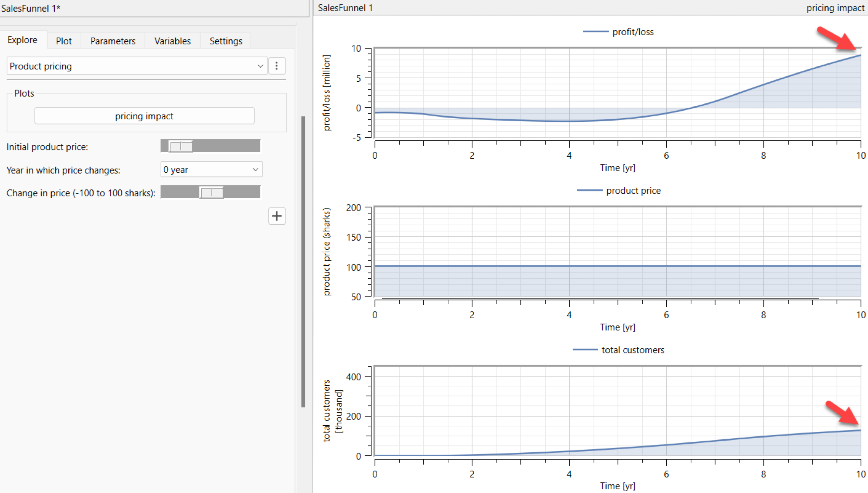Click the profit/loss legend line marker
This screenshot has width=868, height=493.
pyautogui.click(x=596, y=31)
